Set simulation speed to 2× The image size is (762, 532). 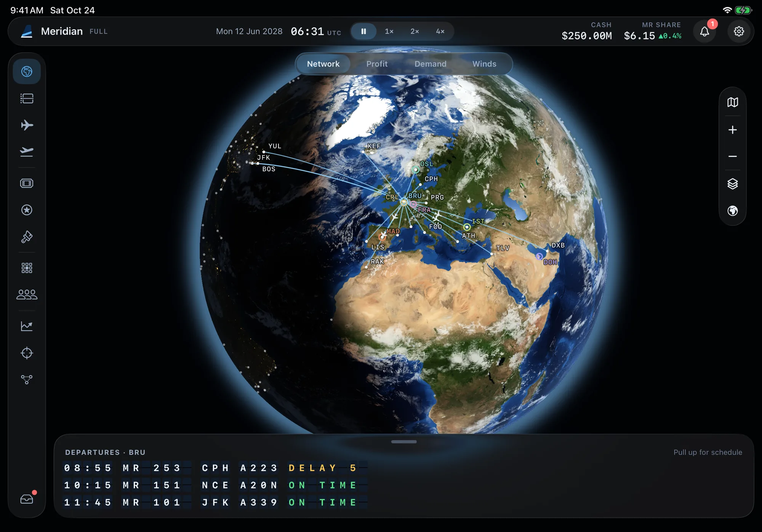[x=415, y=31]
